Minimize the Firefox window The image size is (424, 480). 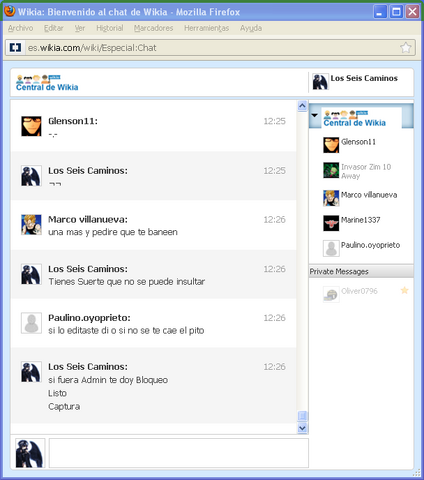coord(380,12)
